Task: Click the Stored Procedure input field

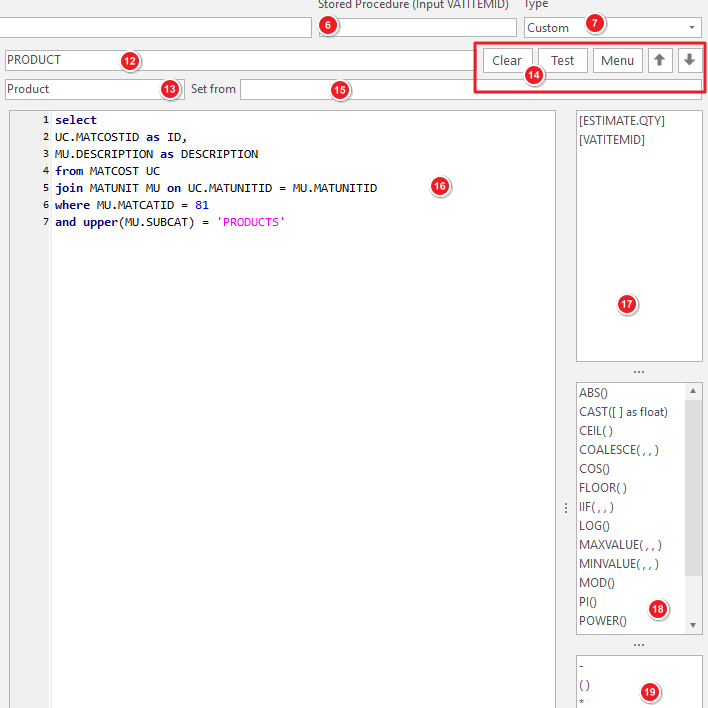Action: click(418, 28)
